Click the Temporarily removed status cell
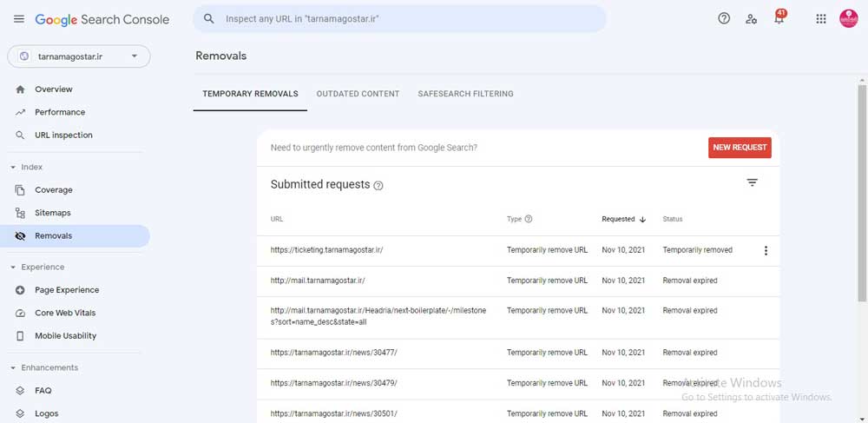Viewport: 868px width, 423px height. pyautogui.click(x=698, y=250)
